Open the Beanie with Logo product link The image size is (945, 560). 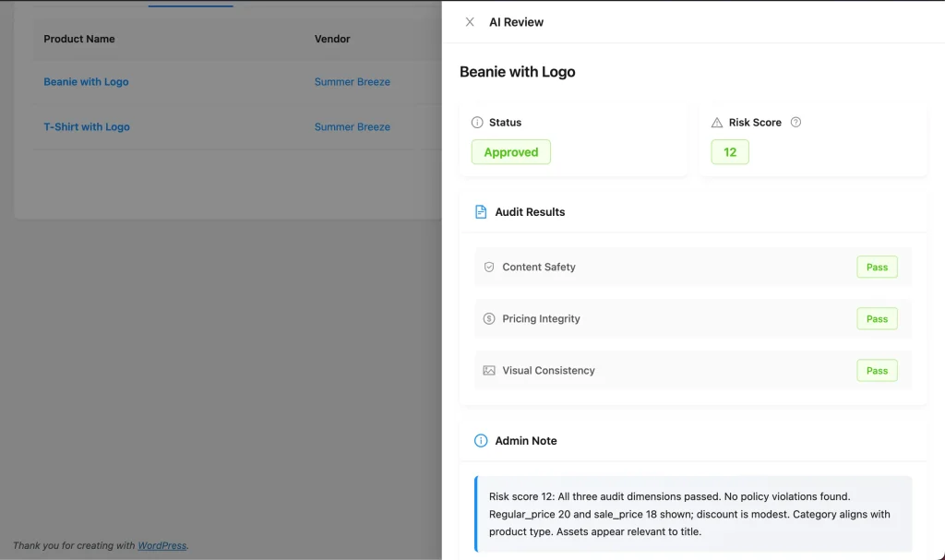pos(86,81)
